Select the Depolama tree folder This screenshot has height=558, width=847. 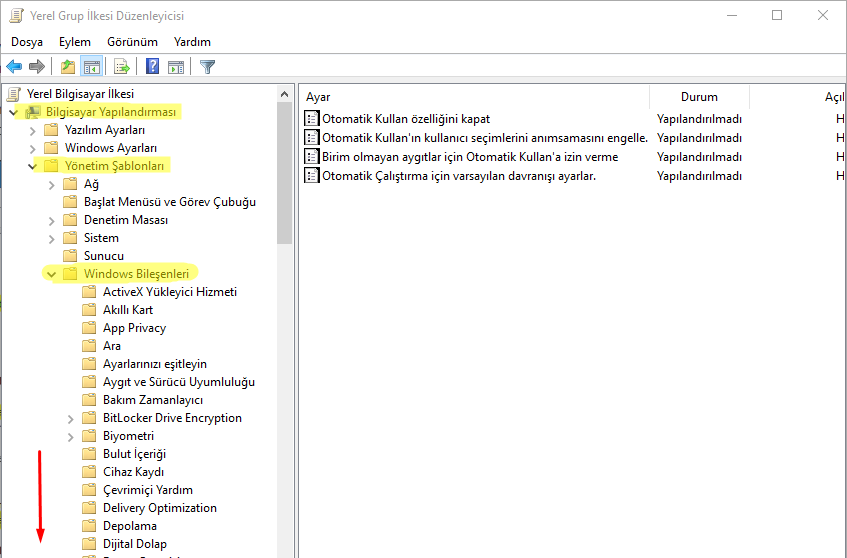coord(130,526)
